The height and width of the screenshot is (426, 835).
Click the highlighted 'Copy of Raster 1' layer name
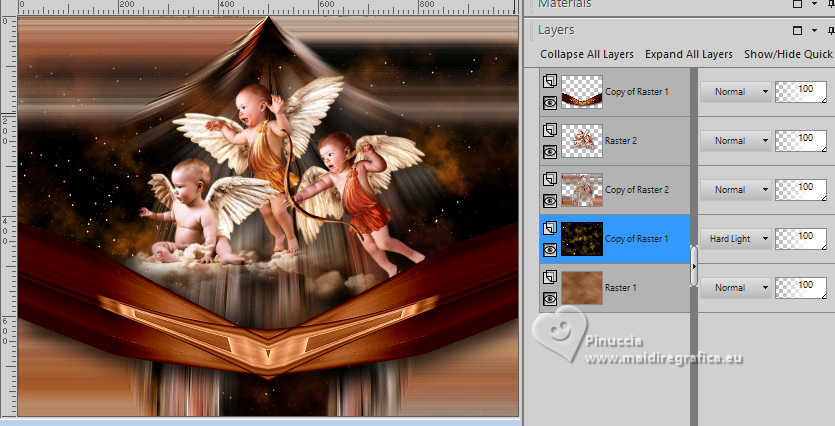click(x=637, y=239)
